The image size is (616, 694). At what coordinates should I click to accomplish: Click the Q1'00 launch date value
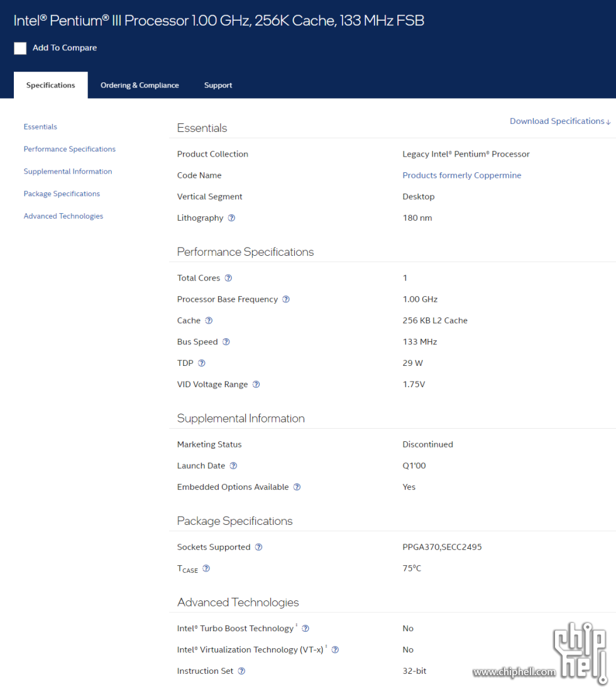coord(414,466)
